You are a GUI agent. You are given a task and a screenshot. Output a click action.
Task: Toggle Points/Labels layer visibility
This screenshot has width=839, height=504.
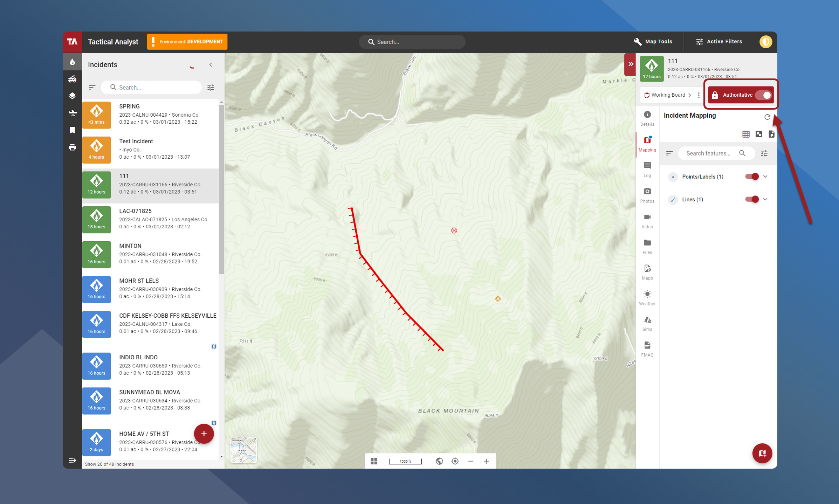(751, 177)
